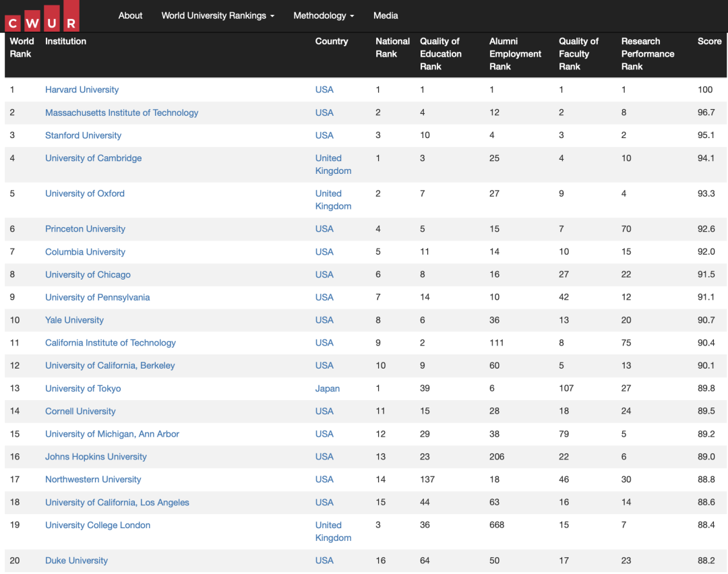This screenshot has height=574, width=728.
Task: Click United Kingdom link in University College London row
Action: pyautogui.click(x=333, y=532)
